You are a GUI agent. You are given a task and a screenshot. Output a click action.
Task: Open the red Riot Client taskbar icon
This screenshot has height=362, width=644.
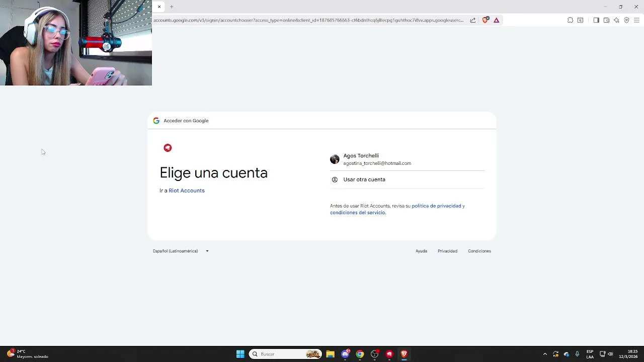(x=389, y=354)
